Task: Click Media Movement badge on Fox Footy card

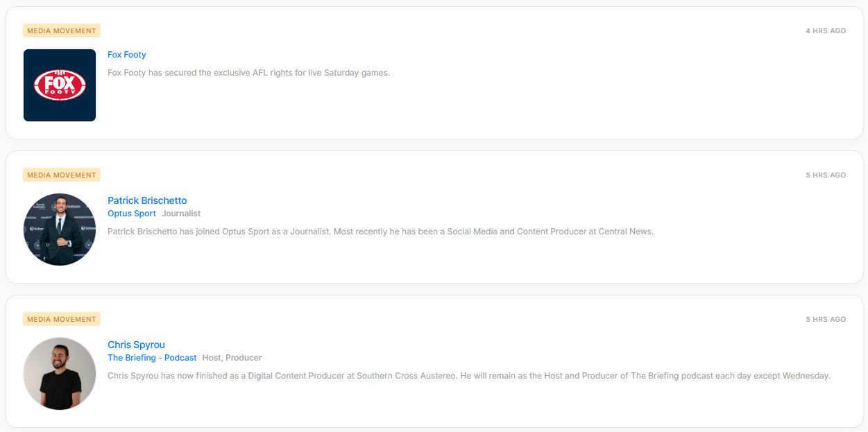Action: click(x=62, y=31)
